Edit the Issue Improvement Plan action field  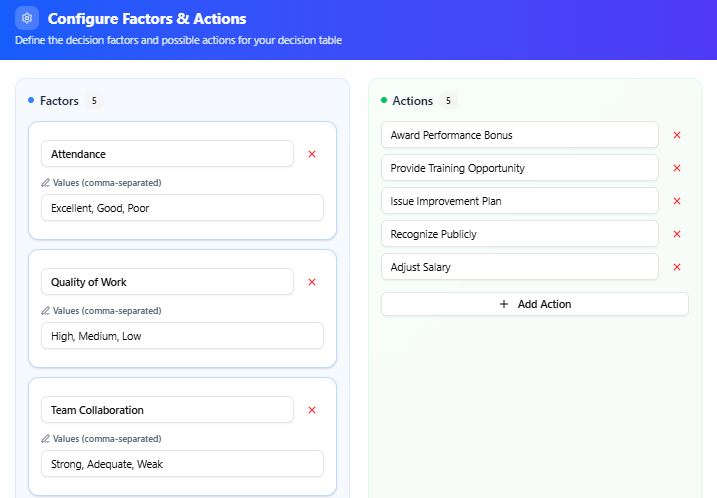click(x=519, y=201)
